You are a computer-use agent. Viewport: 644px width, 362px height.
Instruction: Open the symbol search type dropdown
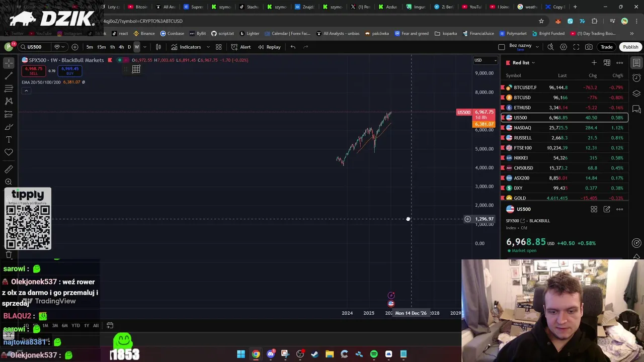tap(59, 47)
